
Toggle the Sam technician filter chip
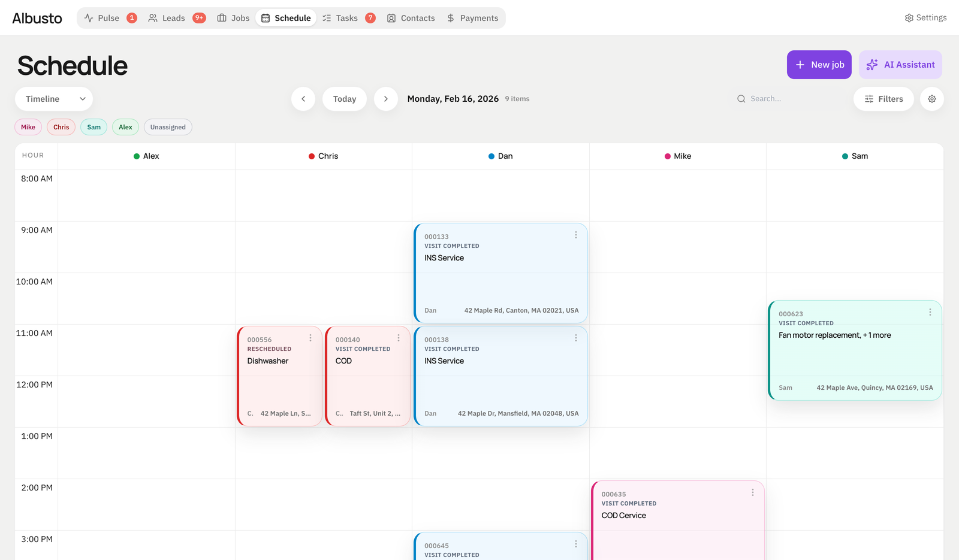coord(94,127)
